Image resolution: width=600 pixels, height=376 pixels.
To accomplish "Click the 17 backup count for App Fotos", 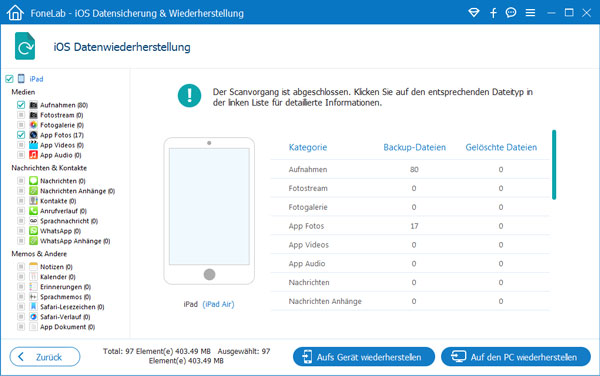I will [414, 226].
